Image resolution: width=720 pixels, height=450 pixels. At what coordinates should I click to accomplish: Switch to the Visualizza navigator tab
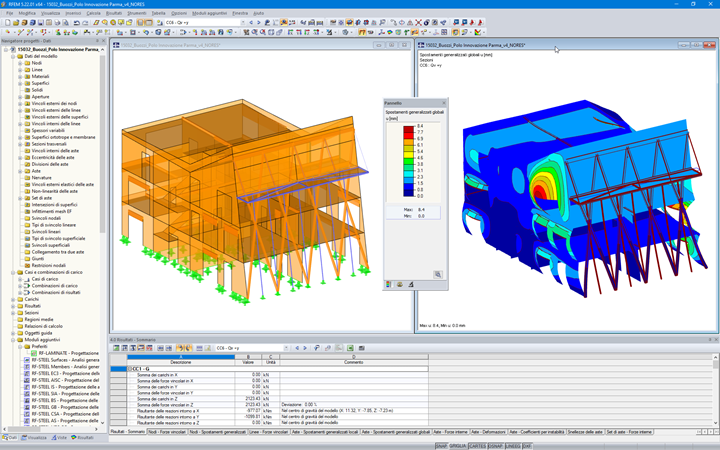point(36,438)
